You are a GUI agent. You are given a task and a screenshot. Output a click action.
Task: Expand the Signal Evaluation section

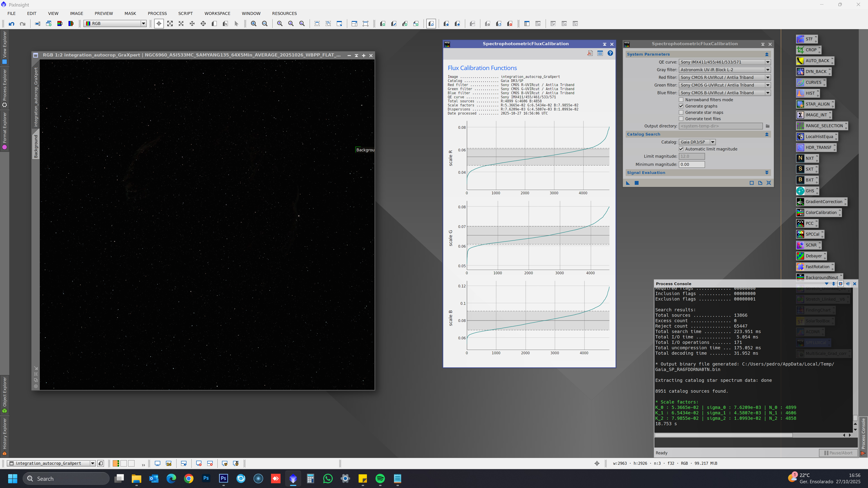pos(767,172)
